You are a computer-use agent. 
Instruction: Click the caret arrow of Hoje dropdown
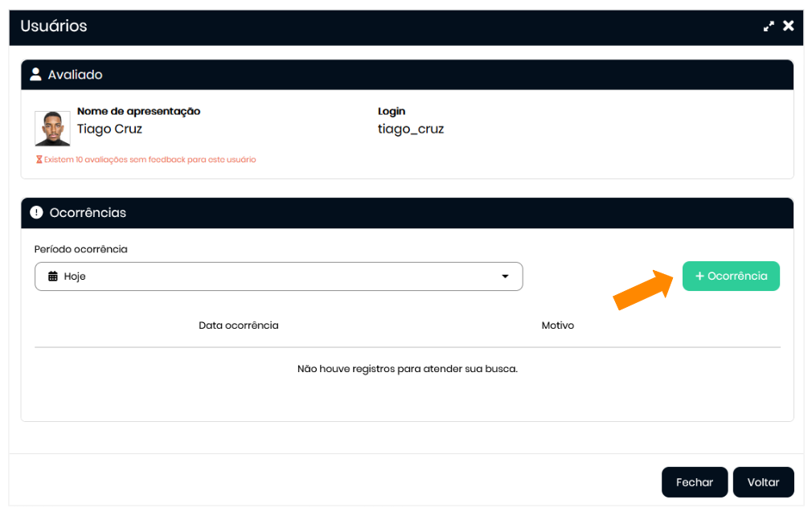click(x=505, y=276)
